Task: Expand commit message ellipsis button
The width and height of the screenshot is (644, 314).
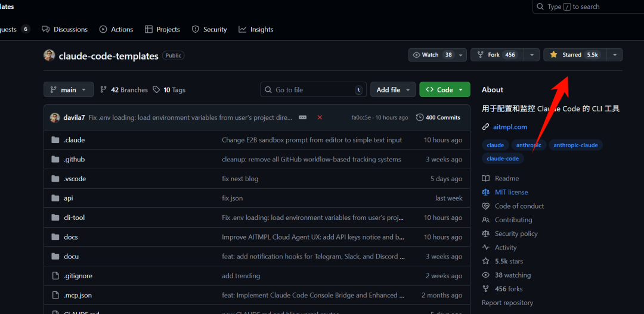Action: [x=303, y=117]
